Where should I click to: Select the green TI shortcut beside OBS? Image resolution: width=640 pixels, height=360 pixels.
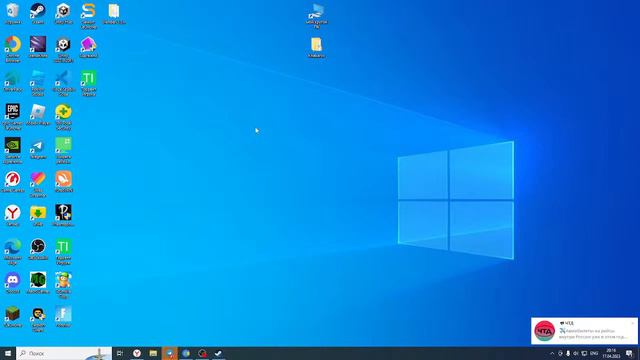tap(63, 252)
